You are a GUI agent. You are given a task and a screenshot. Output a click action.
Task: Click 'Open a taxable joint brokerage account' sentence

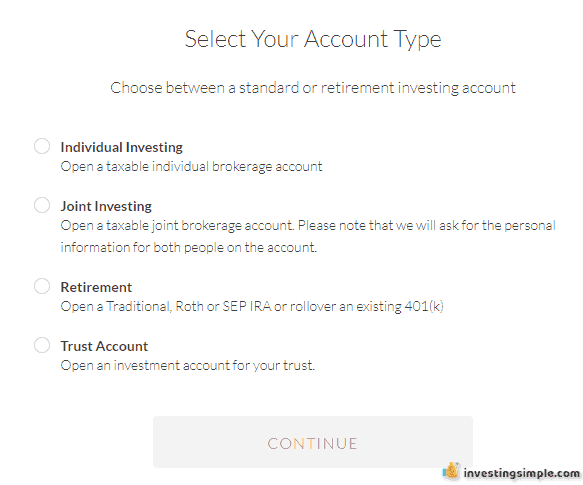point(177,225)
